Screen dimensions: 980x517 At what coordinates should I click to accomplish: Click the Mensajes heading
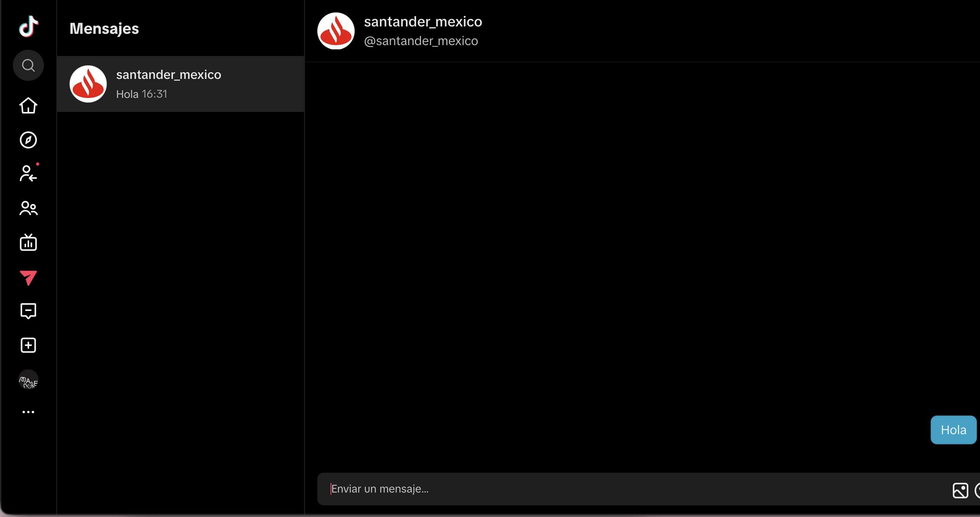104,29
